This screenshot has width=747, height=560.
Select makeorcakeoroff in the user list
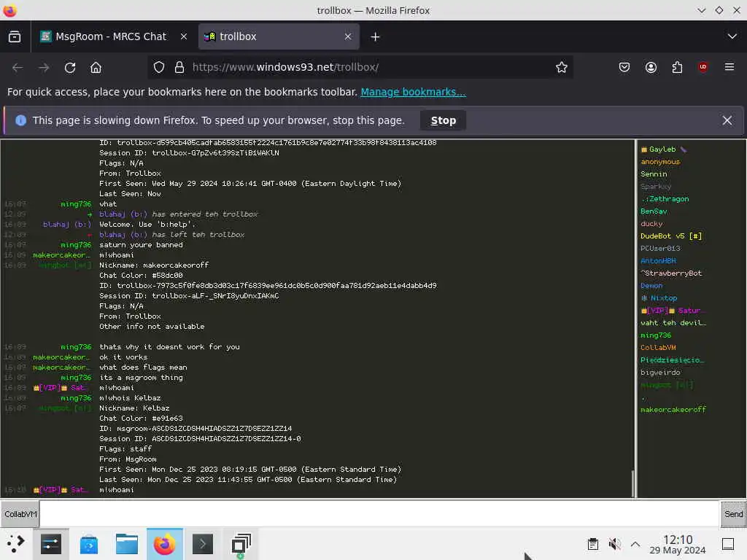pos(673,410)
